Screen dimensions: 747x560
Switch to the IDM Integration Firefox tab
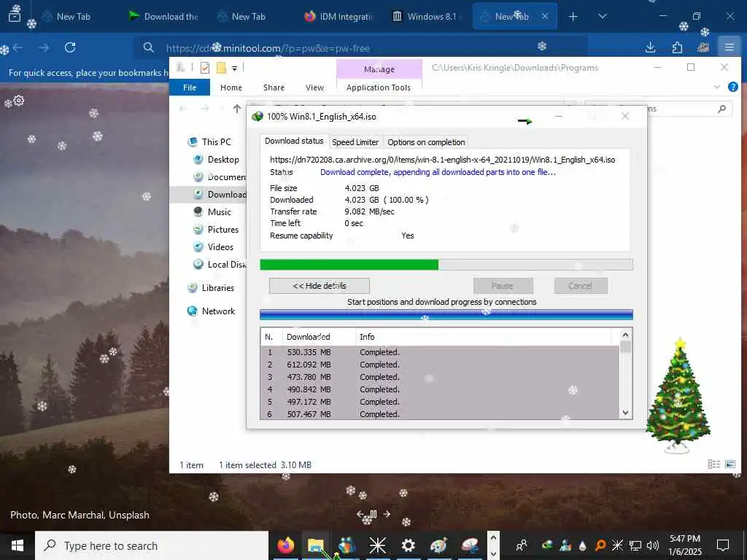tap(339, 16)
